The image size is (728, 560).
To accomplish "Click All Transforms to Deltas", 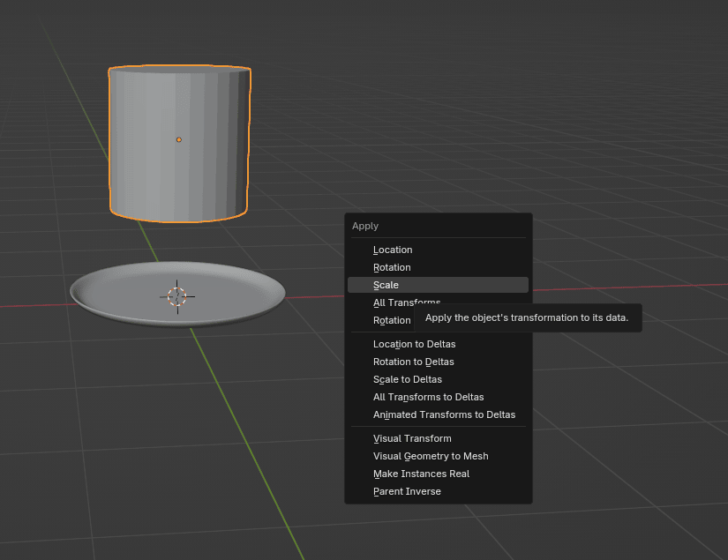I will click(428, 397).
